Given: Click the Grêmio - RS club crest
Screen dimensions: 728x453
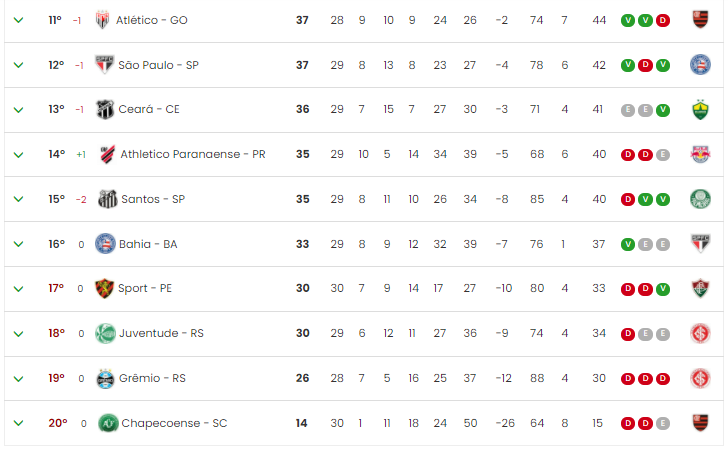Looking at the screenshot, I should point(105,379).
